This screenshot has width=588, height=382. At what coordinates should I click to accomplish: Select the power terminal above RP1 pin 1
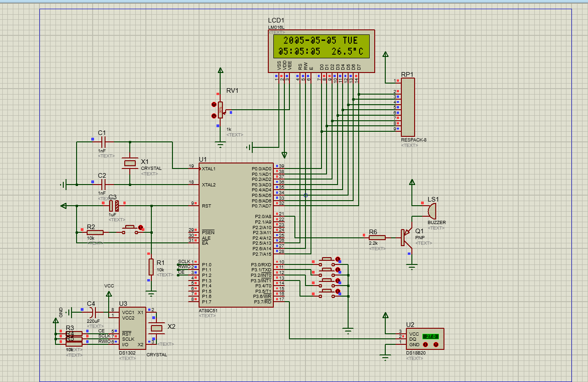pos(386,55)
